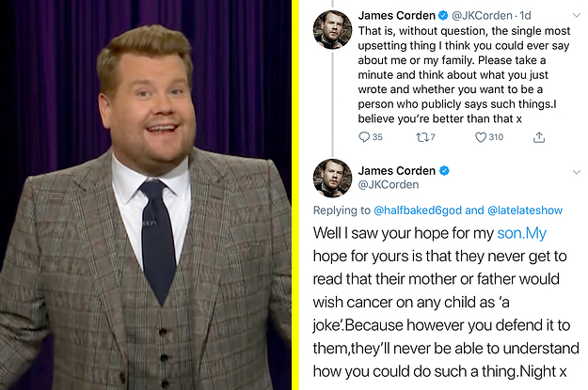Image resolution: width=588 pixels, height=390 pixels.
Task: Open the share icon under first tweet
Action: [539, 137]
